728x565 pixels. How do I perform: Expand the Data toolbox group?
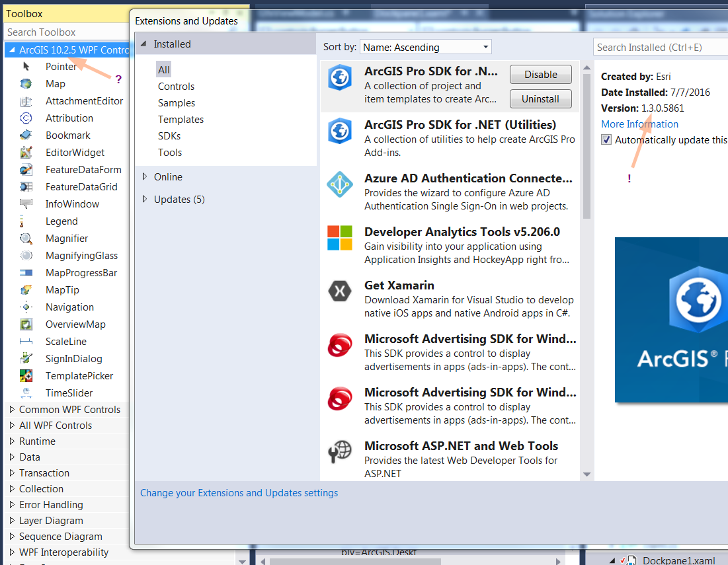(x=12, y=457)
